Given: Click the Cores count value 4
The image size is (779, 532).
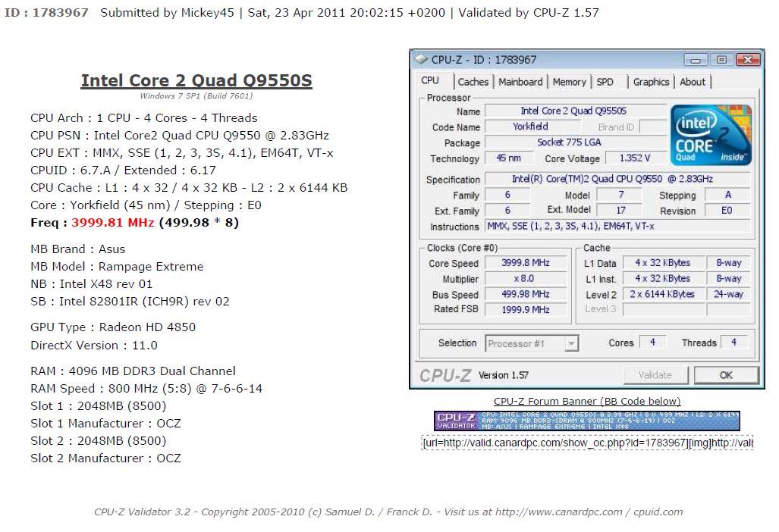Looking at the screenshot, I should (652, 343).
